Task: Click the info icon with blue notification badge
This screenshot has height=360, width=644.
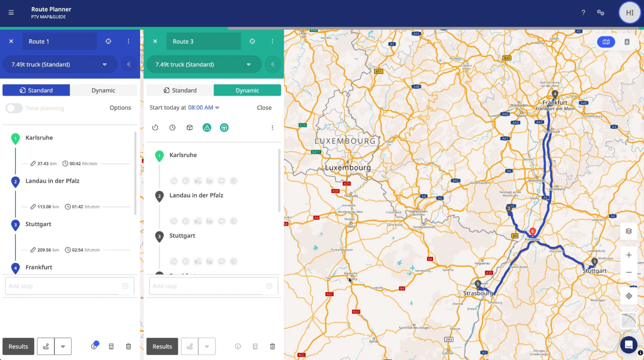Action: coord(93,346)
